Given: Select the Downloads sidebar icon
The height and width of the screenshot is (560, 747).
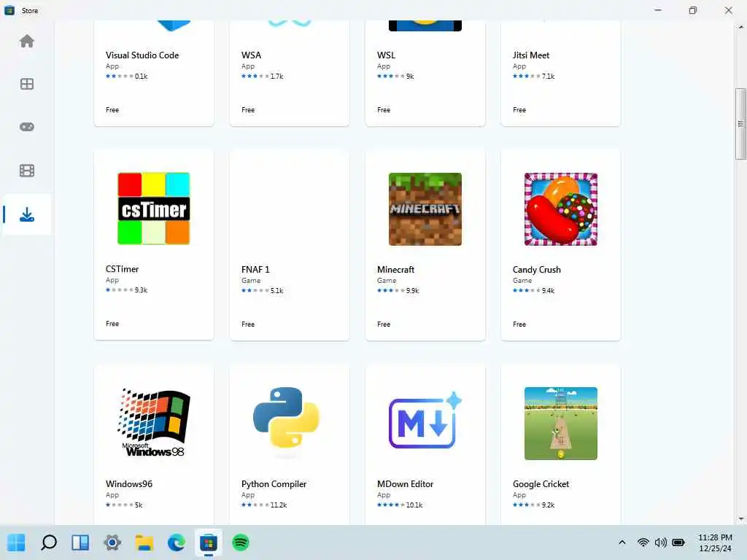Looking at the screenshot, I should click(27, 214).
